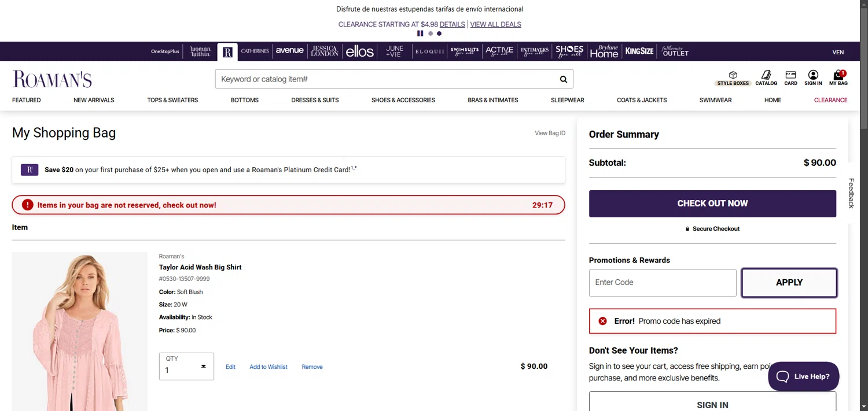This screenshot has height=411, width=868.
Task: Edit the Taylor Acid Wash shirt
Action: pos(230,367)
